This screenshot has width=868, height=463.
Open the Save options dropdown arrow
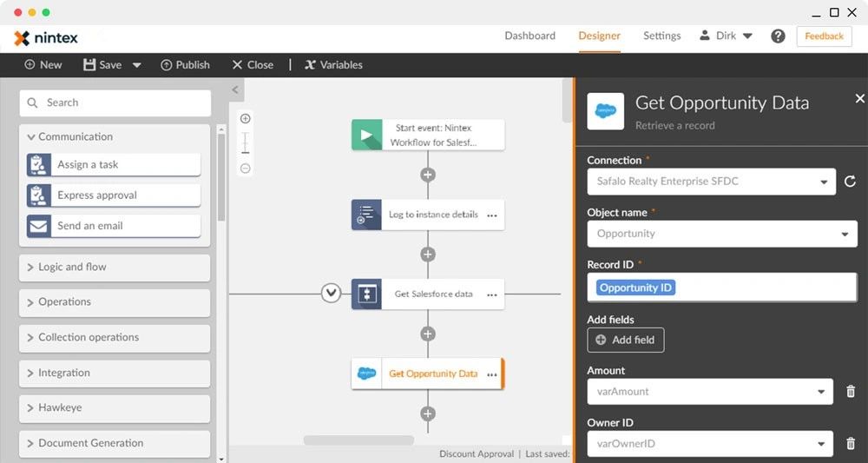pos(137,65)
